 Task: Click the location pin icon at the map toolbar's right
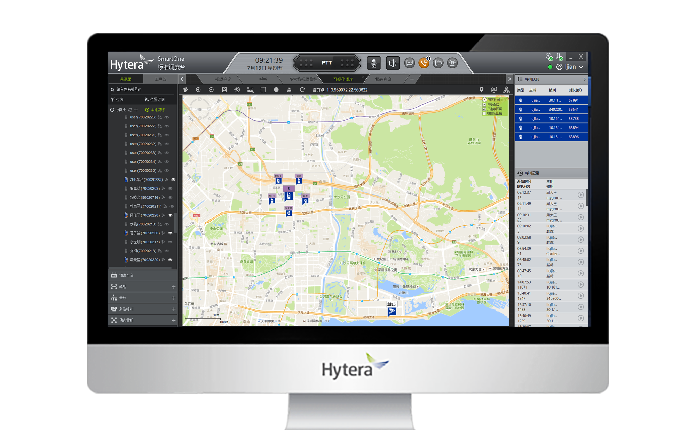point(481,90)
